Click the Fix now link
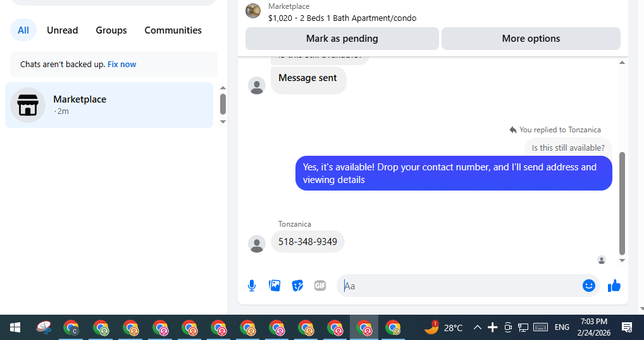The width and height of the screenshot is (644, 340). coord(122,64)
